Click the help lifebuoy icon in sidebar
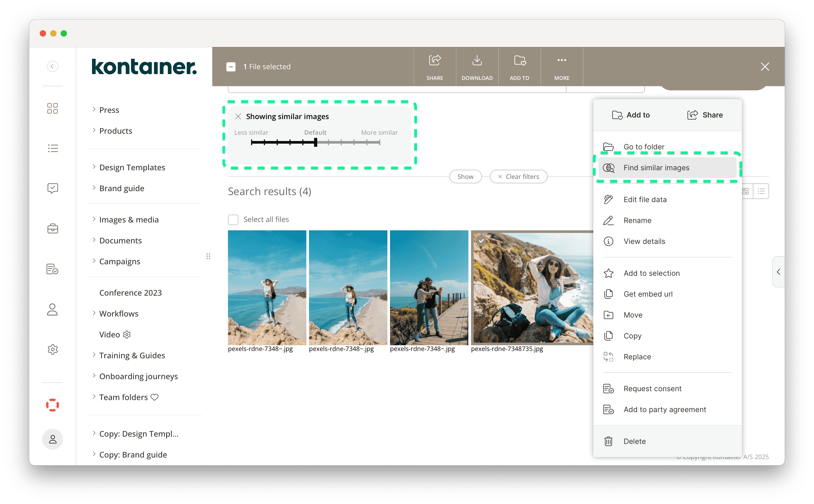Image resolution: width=814 pixels, height=504 pixels. coord(52,405)
